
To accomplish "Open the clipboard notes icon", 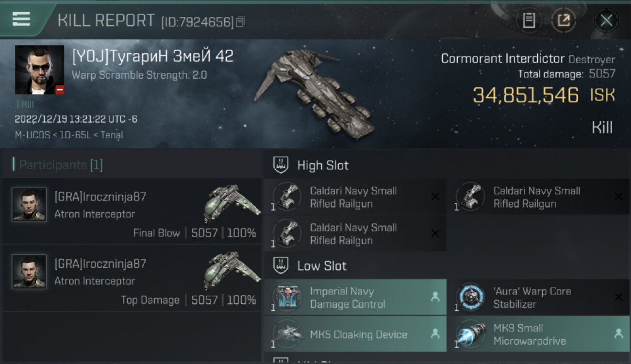I will tap(529, 20).
